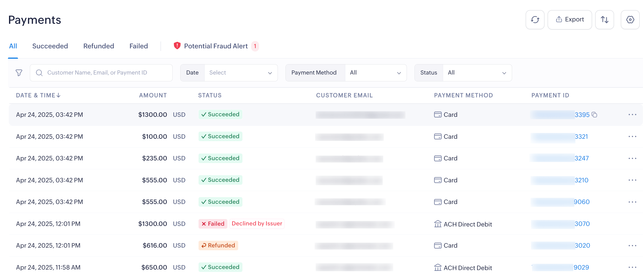
Task: Open the filter funnel icon
Action: tap(19, 72)
